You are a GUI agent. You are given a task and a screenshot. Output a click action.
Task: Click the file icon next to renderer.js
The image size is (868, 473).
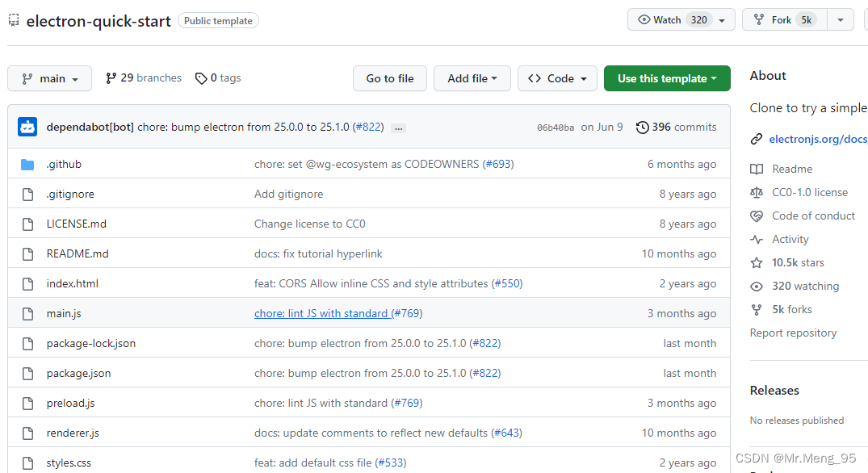[x=27, y=433]
